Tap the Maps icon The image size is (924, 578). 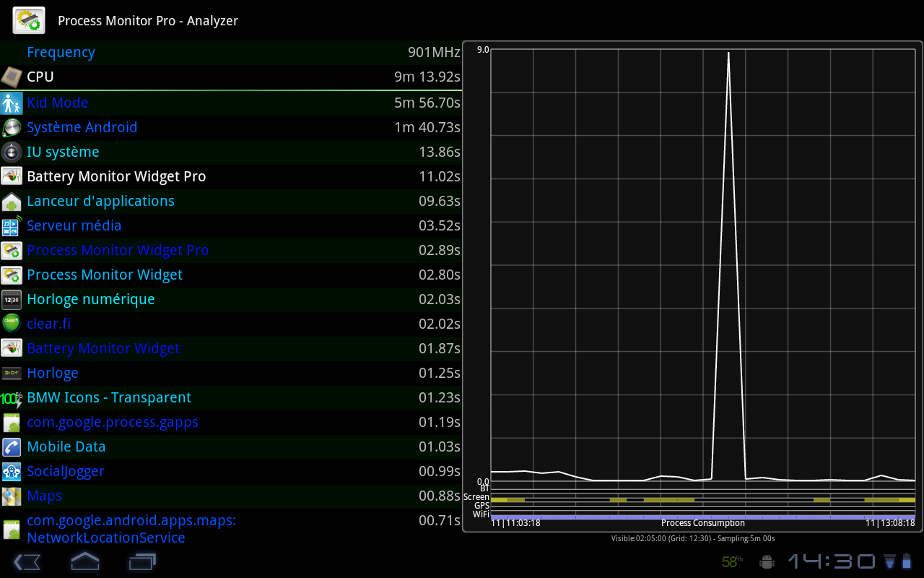point(11,496)
